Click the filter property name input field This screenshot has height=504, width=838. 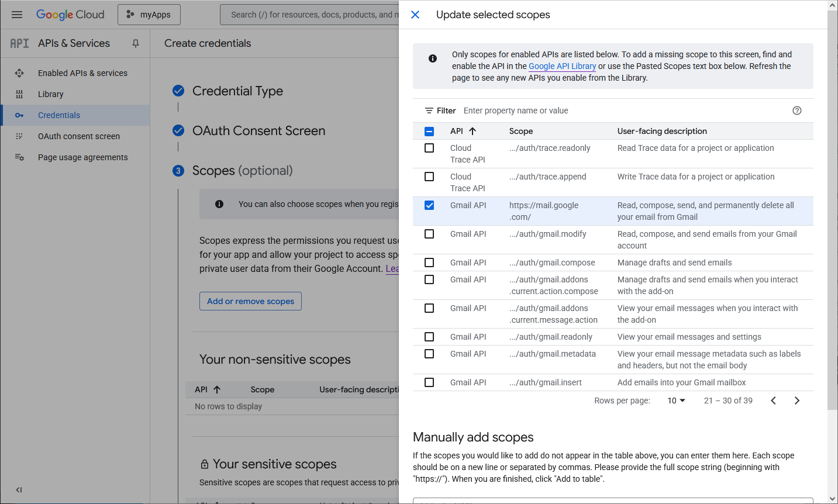[620, 111]
